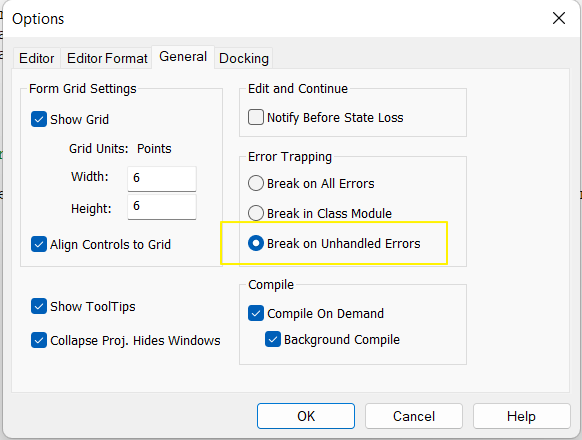Image resolution: width=582 pixels, height=440 pixels.
Task: Toggle Collapse Proj. Hides Windows option
Action: (39, 340)
